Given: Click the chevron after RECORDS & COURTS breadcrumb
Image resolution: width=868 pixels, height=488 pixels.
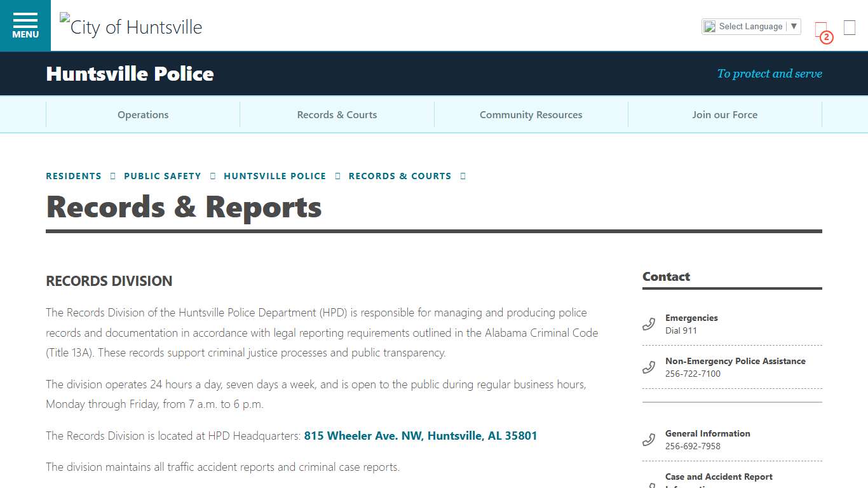Looking at the screenshot, I should (x=463, y=175).
